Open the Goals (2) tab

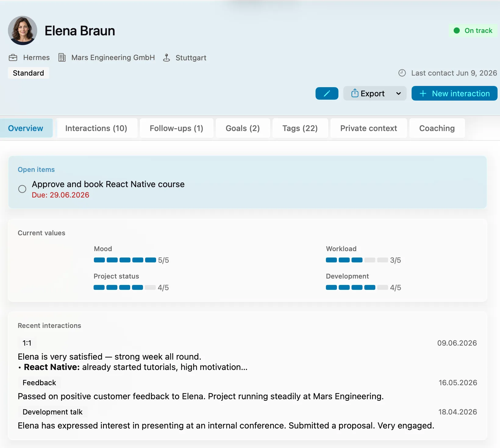coord(243,128)
